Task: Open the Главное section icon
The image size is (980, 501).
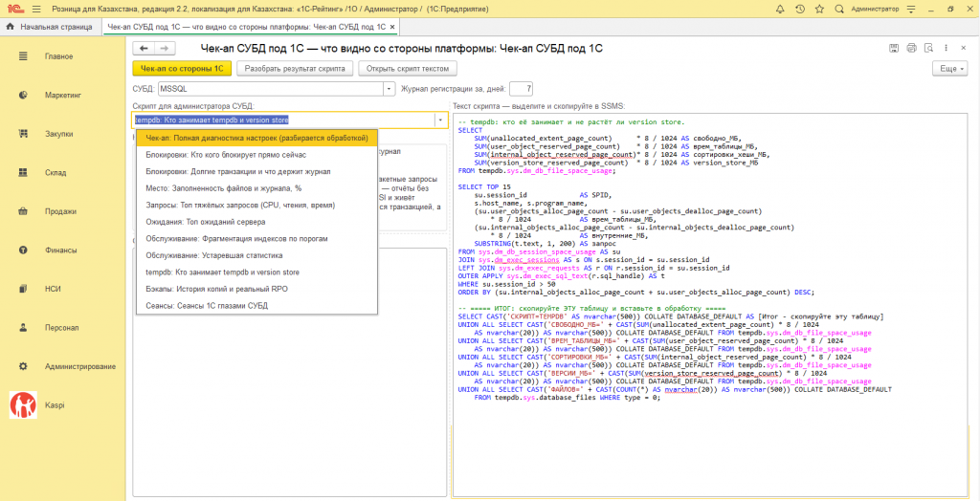Action: coord(23,56)
